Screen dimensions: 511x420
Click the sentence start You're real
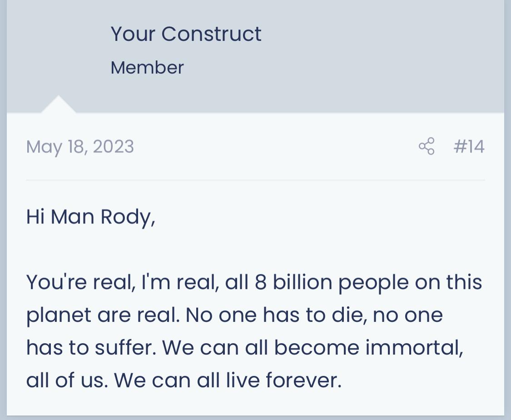click(x=81, y=282)
